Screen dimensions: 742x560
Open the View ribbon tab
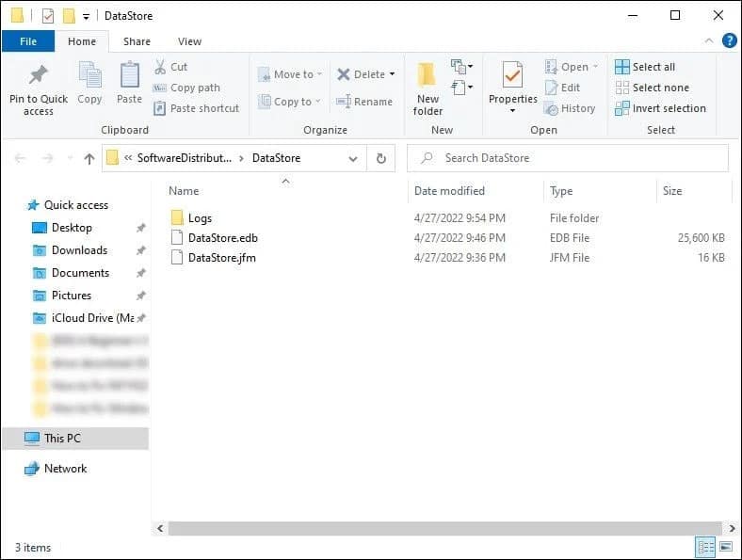[189, 41]
